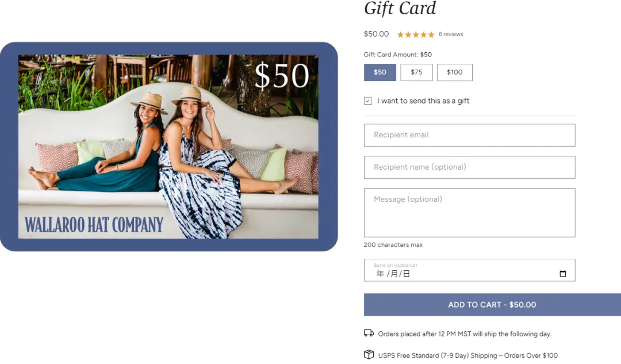The width and height of the screenshot is (621, 364).
Task: Click the USPS package box icon
Action: click(369, 354)
